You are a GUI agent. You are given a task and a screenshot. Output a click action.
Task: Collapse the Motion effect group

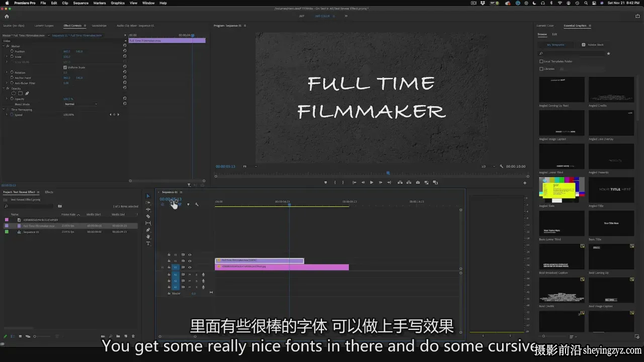tap(4, 46)
